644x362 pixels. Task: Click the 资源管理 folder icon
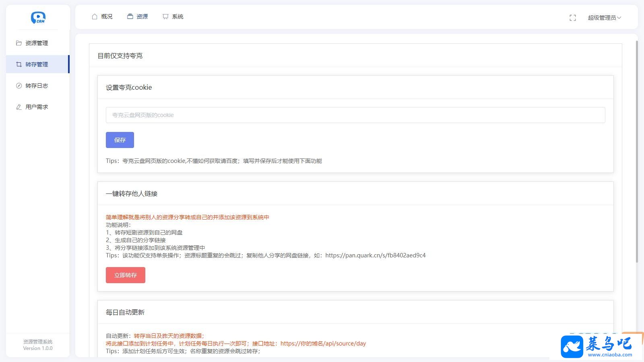pos(19,43)
